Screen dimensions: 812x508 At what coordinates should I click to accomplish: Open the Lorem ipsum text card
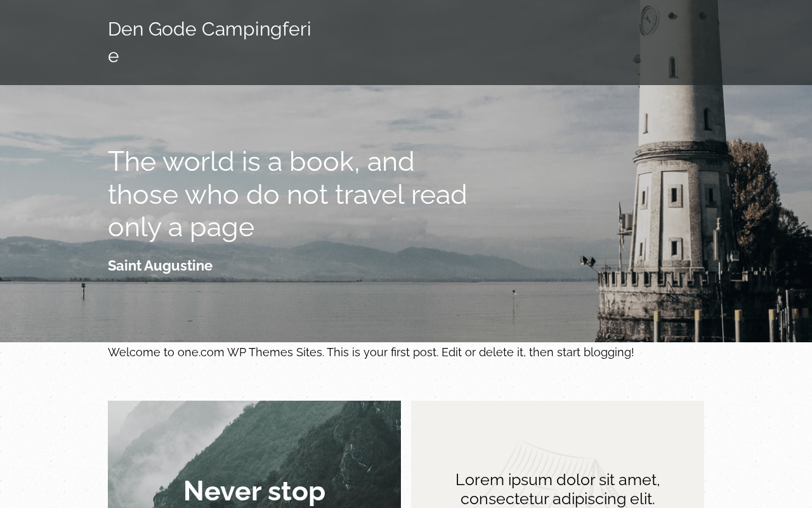(558, 454)
